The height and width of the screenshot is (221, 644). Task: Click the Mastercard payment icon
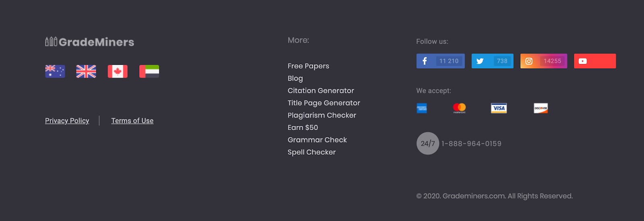pyautogui.click(x=459, y=108)
